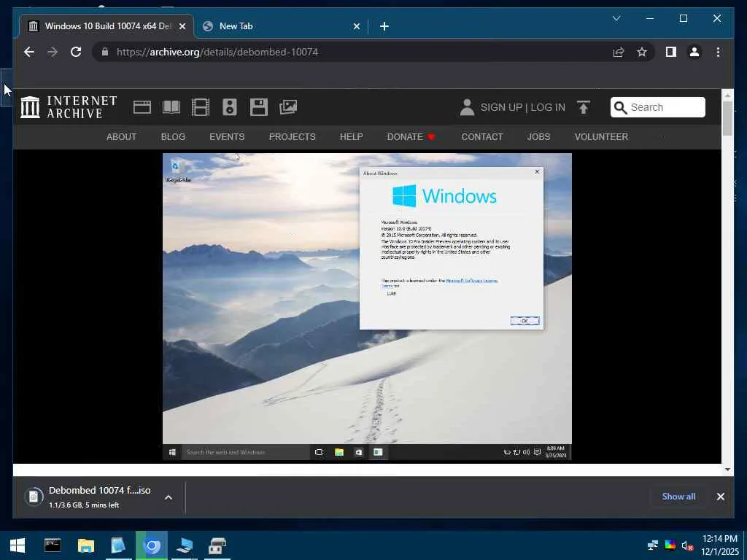
Task: Open File Explorer from the taskbar
Action: point(86,545)
